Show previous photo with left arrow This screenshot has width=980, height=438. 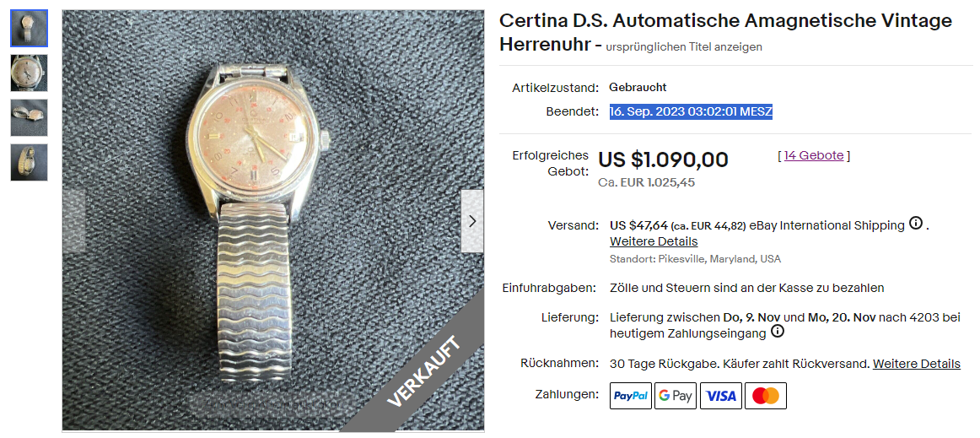(x=73, y=221)
